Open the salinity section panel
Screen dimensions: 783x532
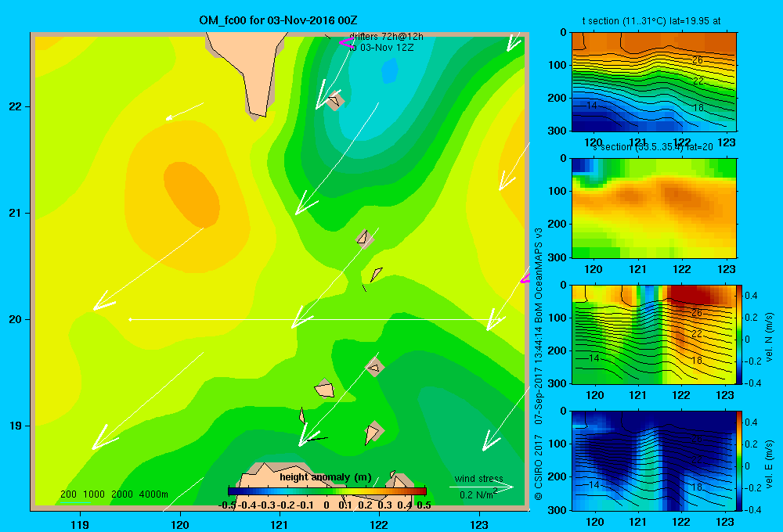point(654,208)
